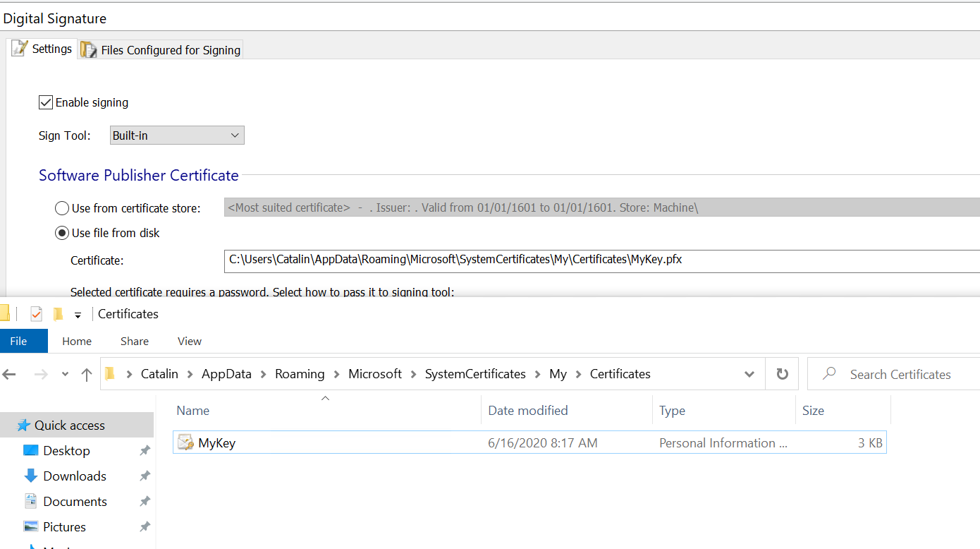This screenshot has width=980, height=549.
Task: Click the folder icon in address bar
Action: coord(110,374)
